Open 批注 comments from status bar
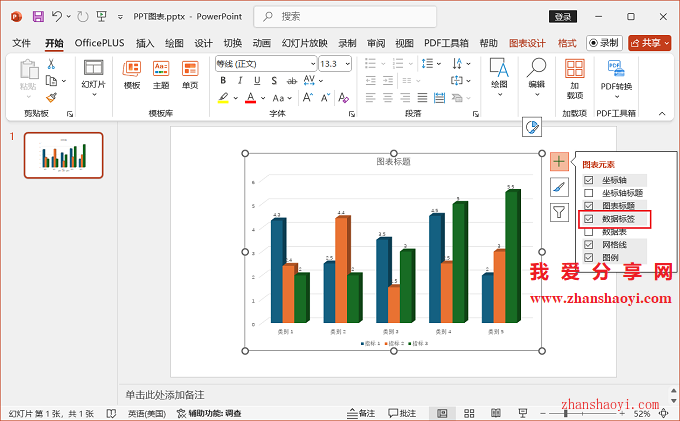 [x=402, y=413]
